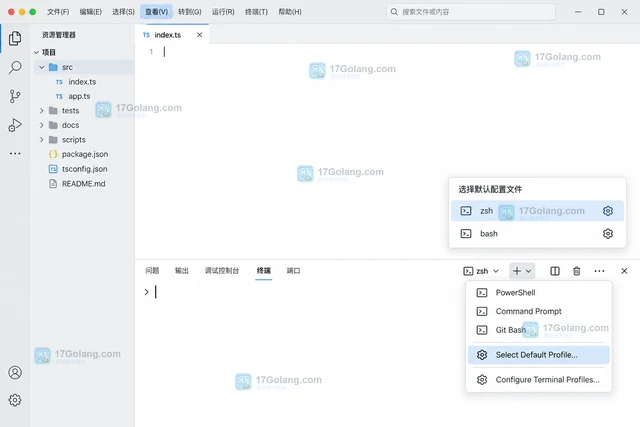Open README.md in file tree
The height and width of the screenshot is (427, 640).
83,184
